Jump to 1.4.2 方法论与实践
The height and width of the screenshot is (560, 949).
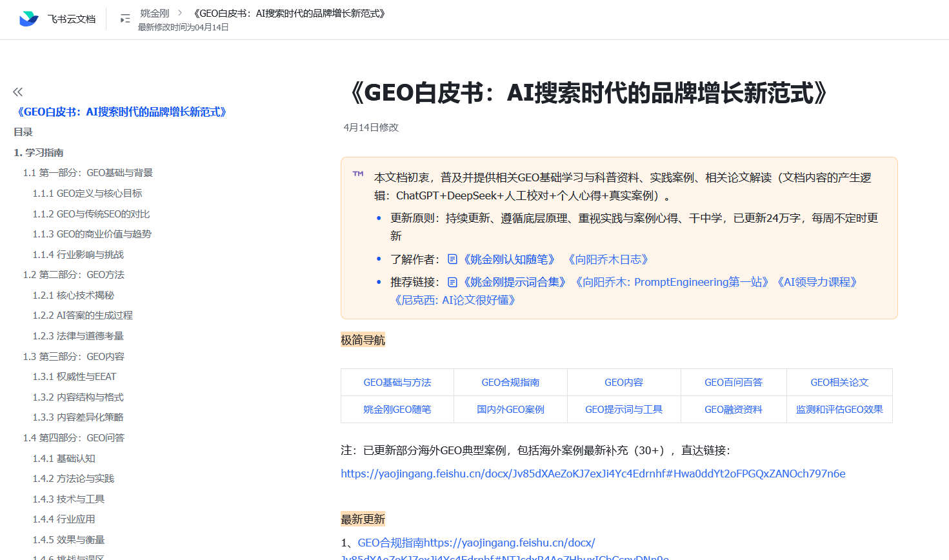(x=73, y=479)
